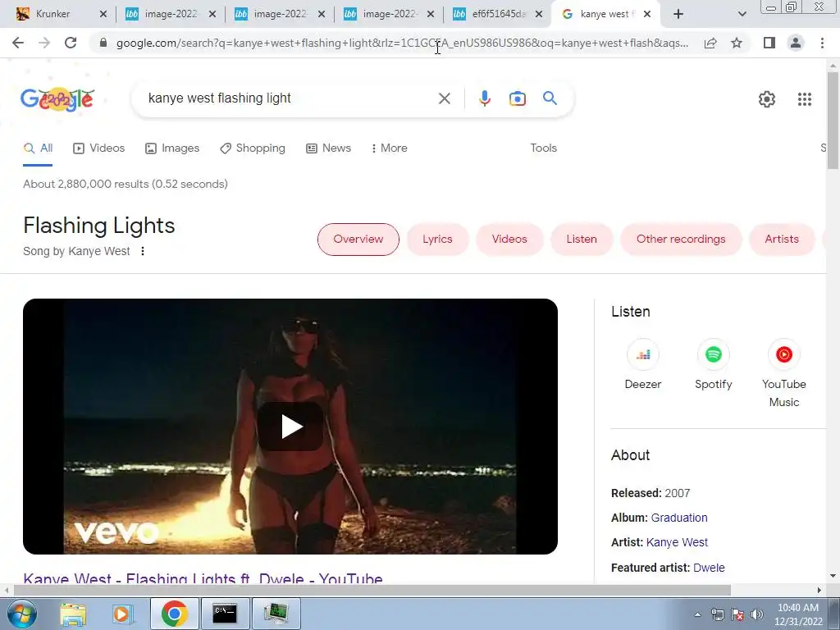Image resolution: width=840 pixels, height=630 pixels.
Task: Open the Kanye West - Flashing Lights YouTube link
Action: [x=203, y=578]
